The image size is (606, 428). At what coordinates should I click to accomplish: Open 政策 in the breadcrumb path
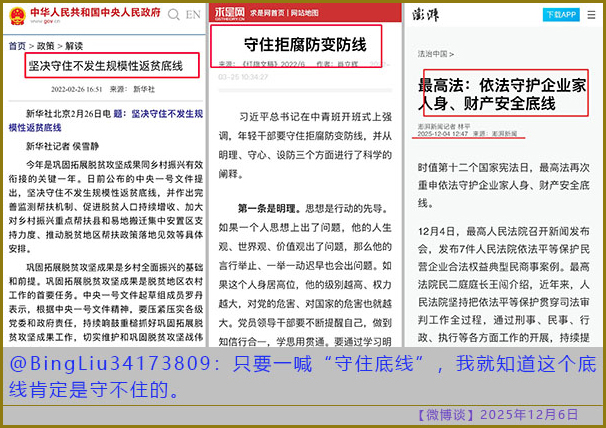45,46
